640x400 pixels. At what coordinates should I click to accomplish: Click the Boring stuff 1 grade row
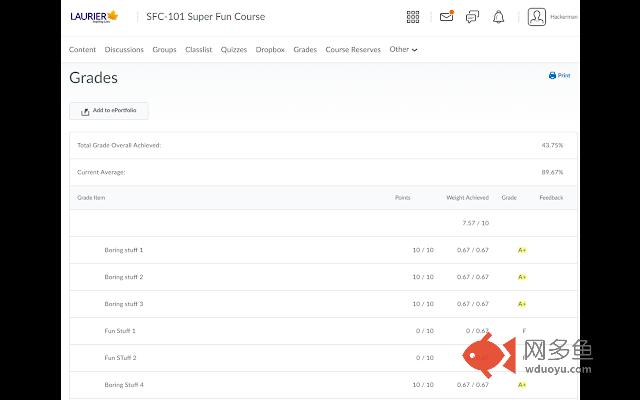pos(124,250)
